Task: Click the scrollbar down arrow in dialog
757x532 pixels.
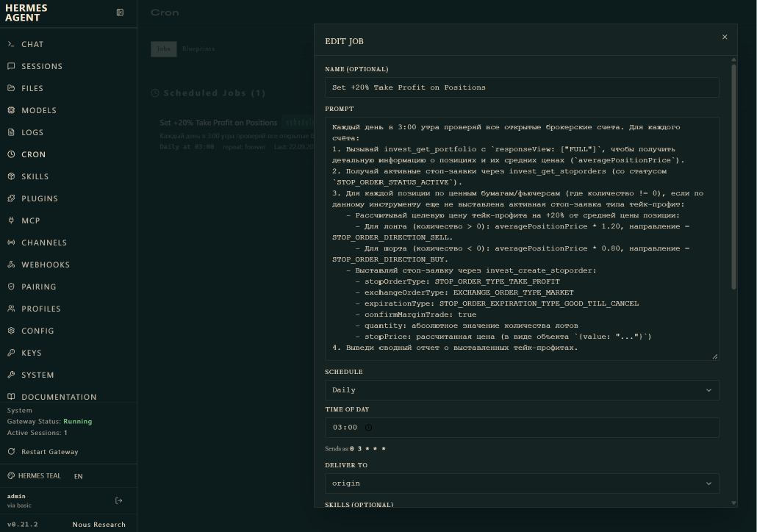Action: tap(733, 503)
